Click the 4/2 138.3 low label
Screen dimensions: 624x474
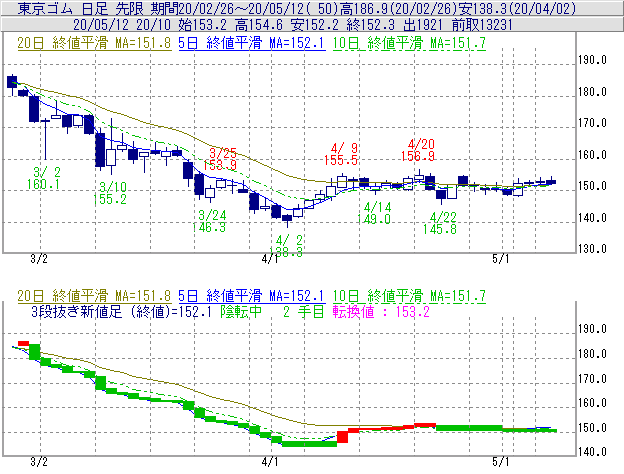[x=287, y=246]
